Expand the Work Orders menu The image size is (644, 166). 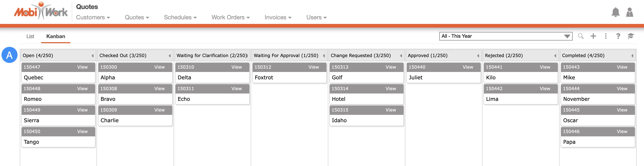coord(231,17)
